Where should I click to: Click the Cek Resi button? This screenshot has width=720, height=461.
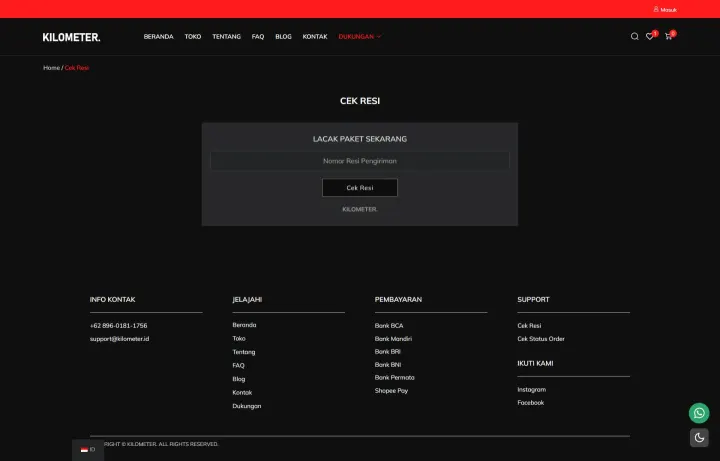360,188
